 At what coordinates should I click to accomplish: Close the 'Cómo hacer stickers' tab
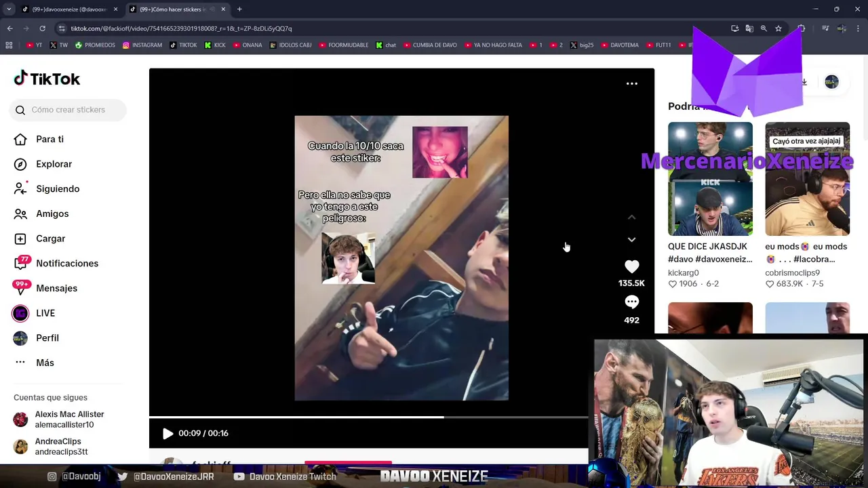(x=223, y=9)
